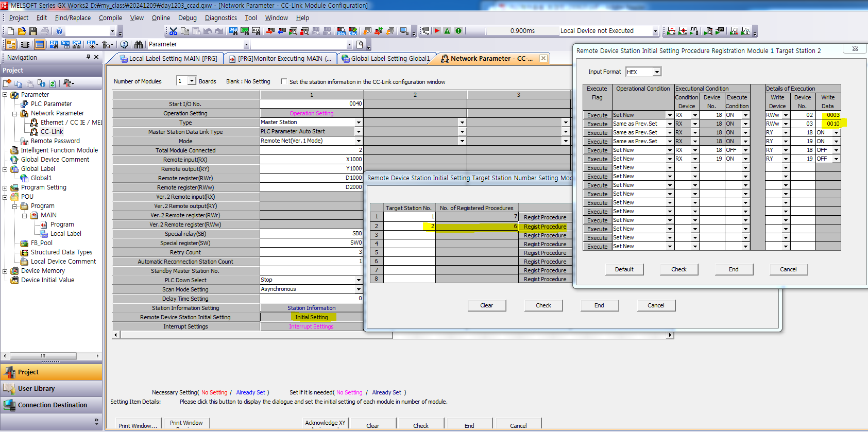The width and height of the screenshot is (868, 432).
Task: Click the New project toolbar icon
Action: point(11,31)
